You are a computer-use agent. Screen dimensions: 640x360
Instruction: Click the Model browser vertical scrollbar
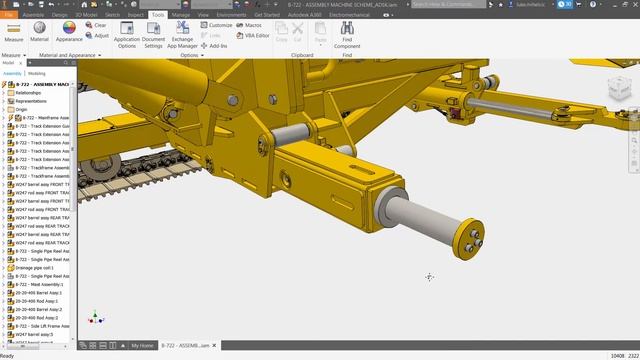[73, 149]
